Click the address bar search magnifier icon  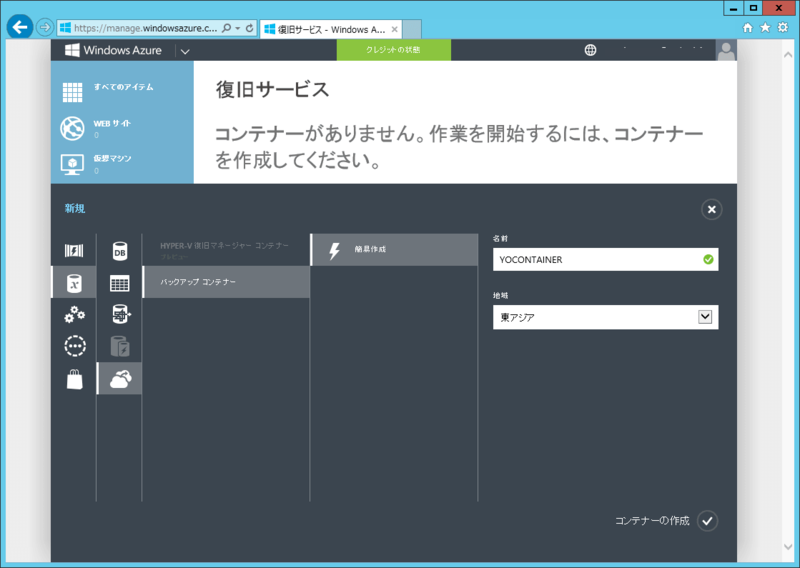point(227,28)
